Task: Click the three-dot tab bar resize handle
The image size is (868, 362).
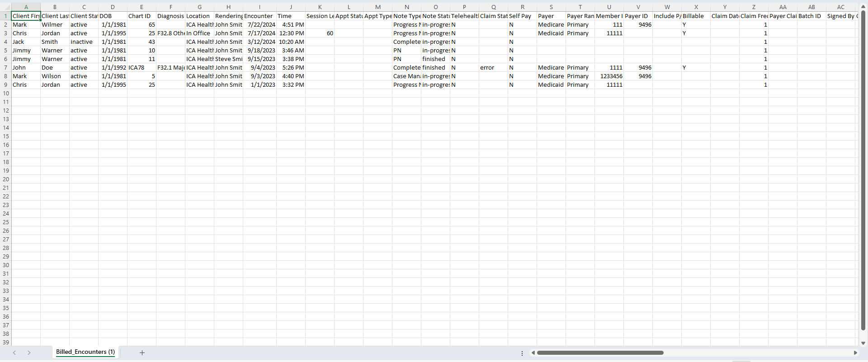Action: click(522, 353)
